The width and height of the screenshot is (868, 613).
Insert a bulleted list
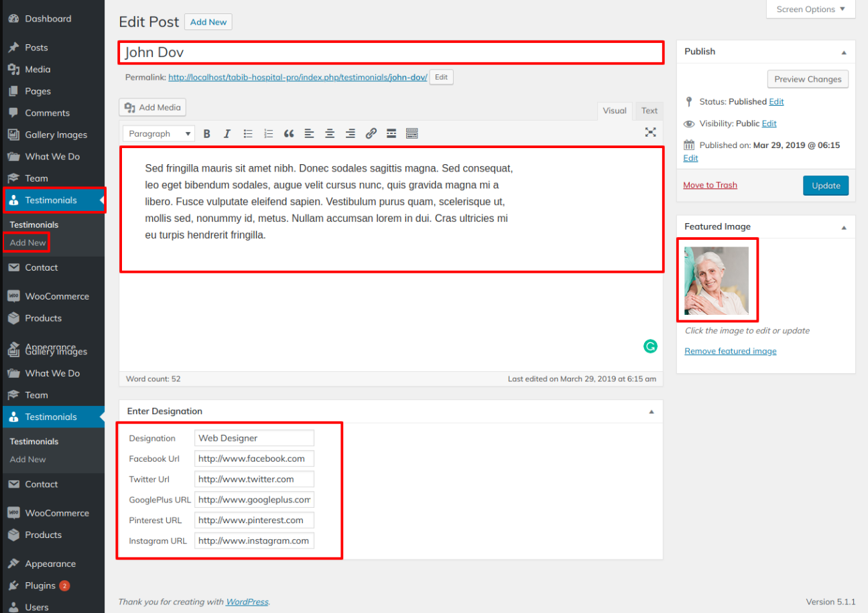pyautogui.click(x=248, y=134)
